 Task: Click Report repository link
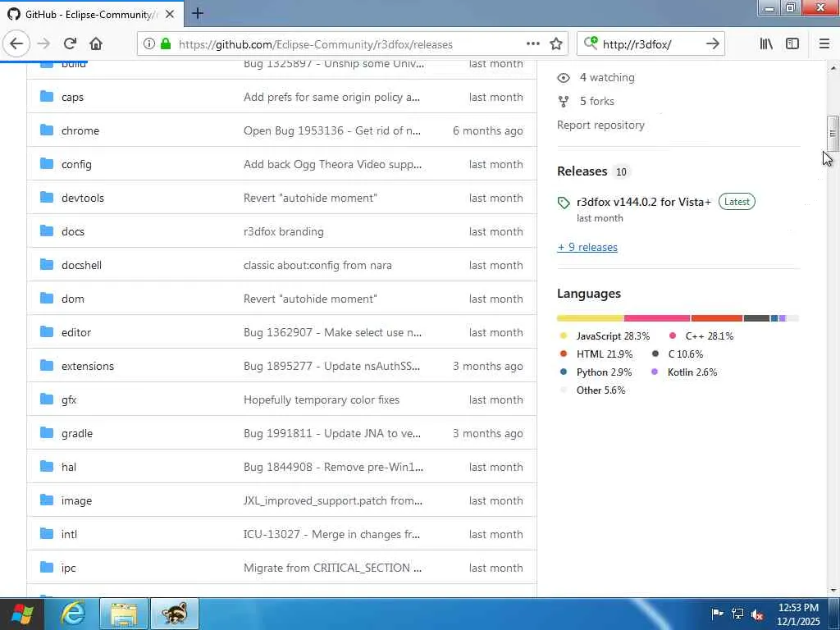pos(600,125)
